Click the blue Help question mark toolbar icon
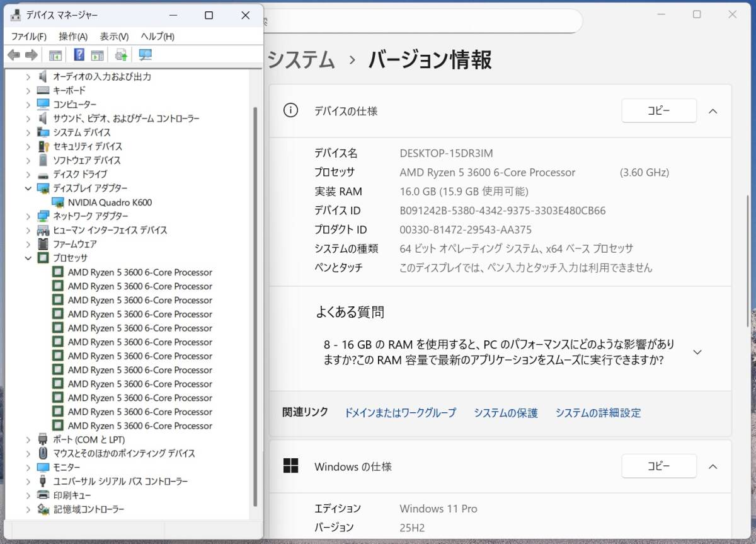 79,55
